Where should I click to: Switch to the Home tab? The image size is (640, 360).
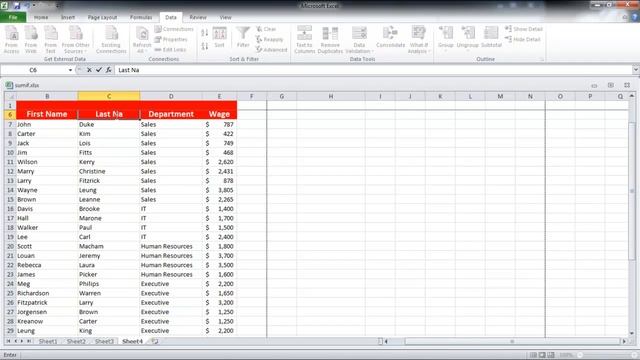(x=41, y=17)
